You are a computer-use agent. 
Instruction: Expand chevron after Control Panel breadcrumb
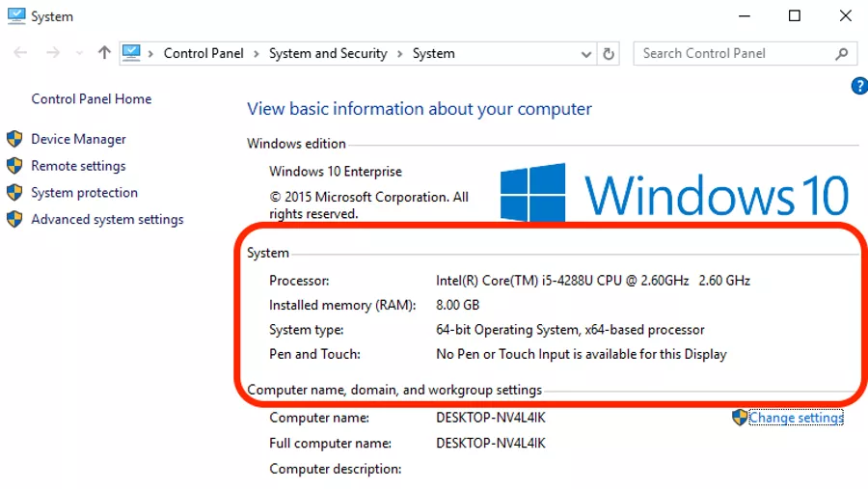(257, 54)
